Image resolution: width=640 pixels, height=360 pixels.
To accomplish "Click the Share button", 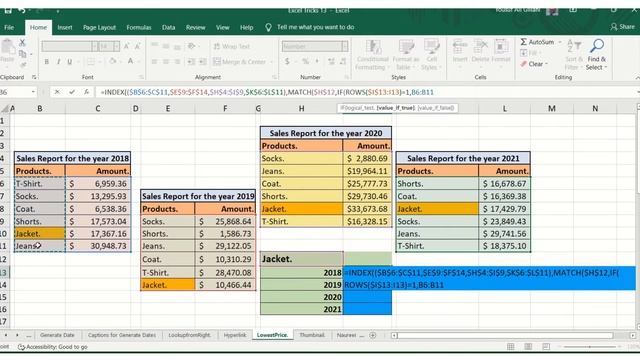I will [x=623, y=27].
